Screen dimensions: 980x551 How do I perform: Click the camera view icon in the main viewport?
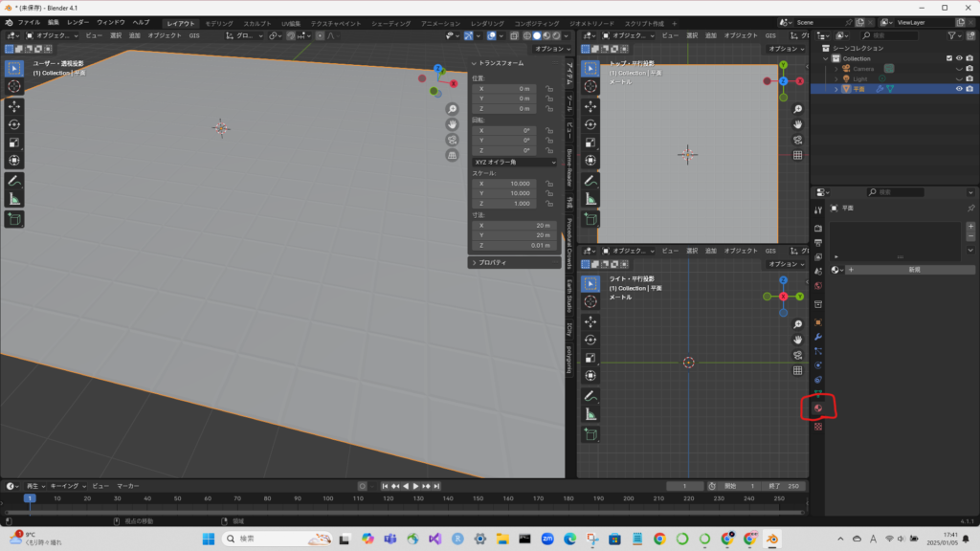[x=452, y=140]
